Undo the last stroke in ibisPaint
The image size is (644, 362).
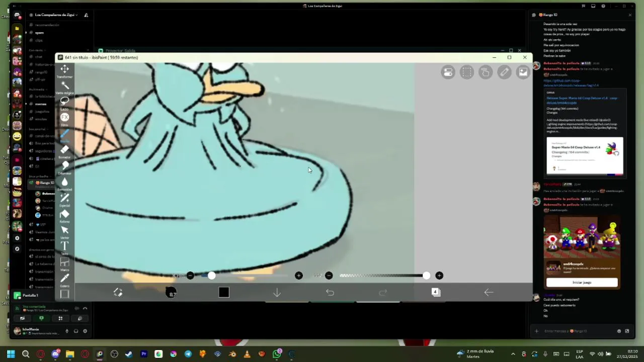330,292
